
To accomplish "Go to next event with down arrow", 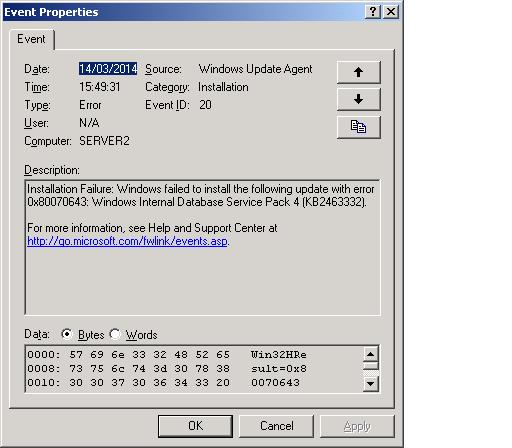I will [358, 99].
